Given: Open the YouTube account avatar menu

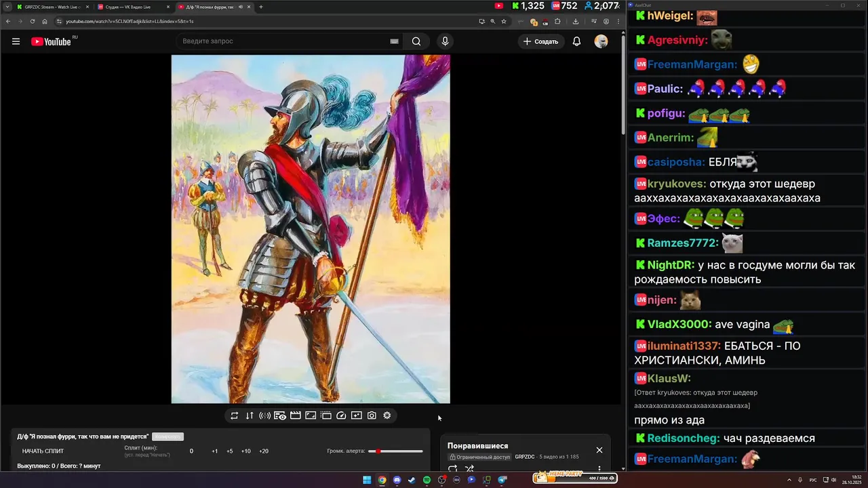Looking at the screenshot, I should [601, 41].
